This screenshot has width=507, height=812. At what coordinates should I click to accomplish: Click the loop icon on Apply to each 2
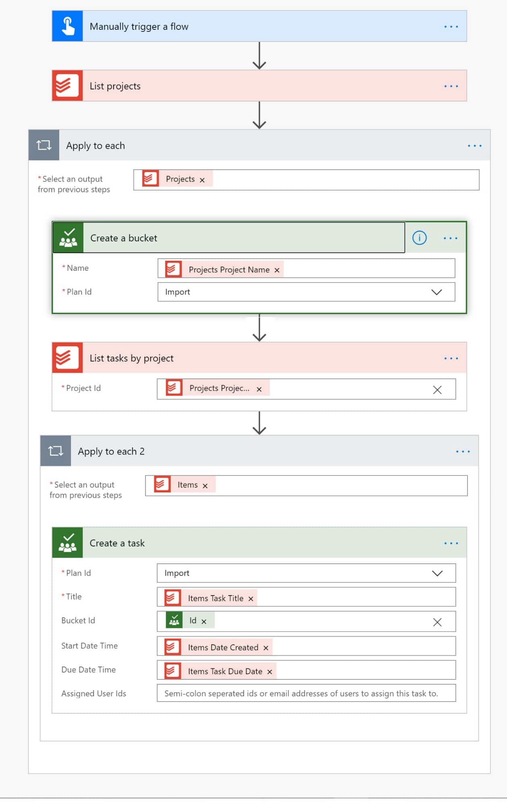(56, 451)
